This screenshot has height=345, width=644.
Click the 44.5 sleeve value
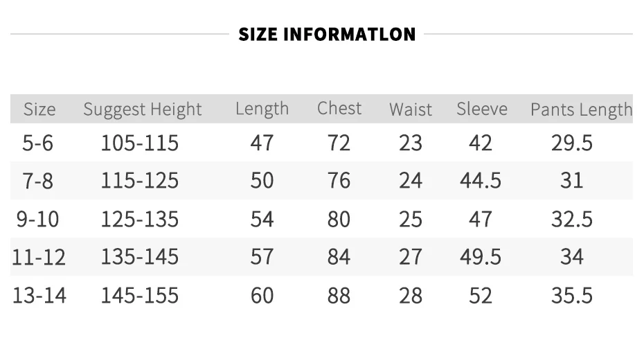click(481, 181)
